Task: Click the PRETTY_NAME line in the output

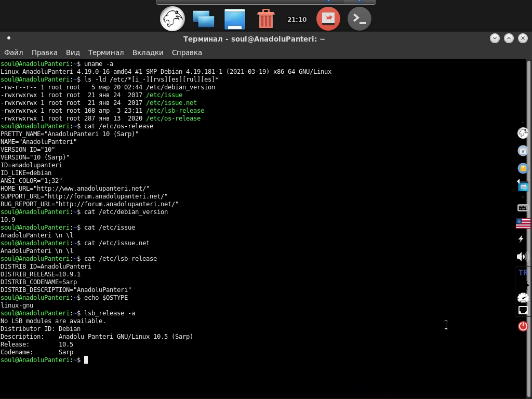Action: point(70,134)
